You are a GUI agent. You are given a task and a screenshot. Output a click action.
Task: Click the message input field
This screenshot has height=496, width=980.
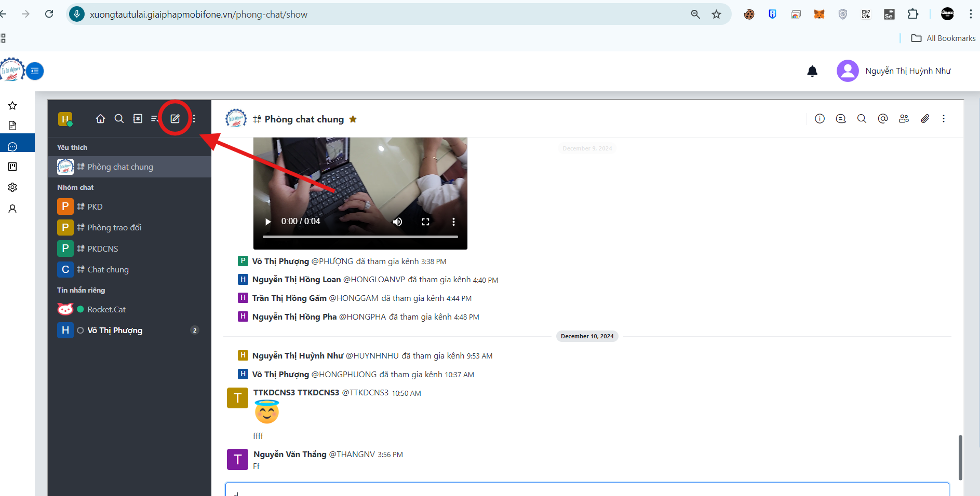587,490
